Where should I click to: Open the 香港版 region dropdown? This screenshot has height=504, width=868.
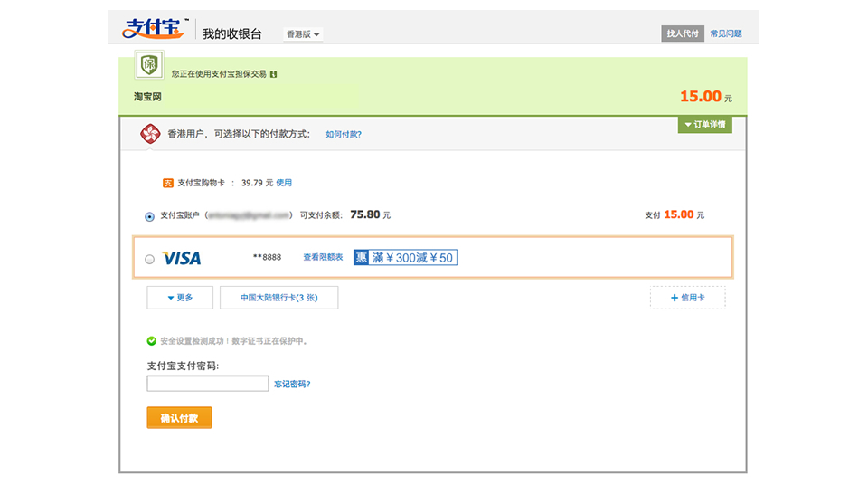[x=304, y=34]
